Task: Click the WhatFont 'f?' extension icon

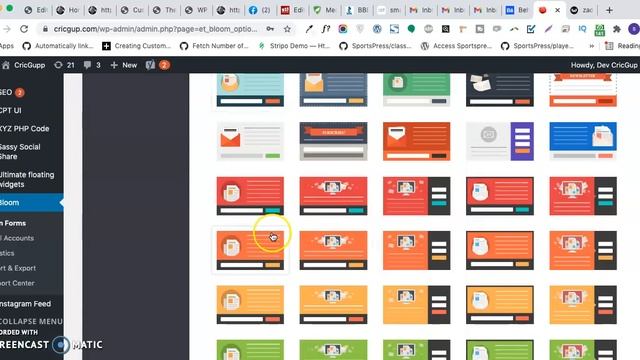Action: click(x=325, y=29)
